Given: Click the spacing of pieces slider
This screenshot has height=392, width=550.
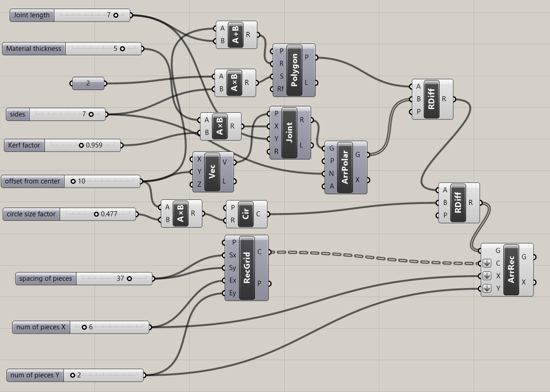Looking at the screenshot, I should [84, 278].
